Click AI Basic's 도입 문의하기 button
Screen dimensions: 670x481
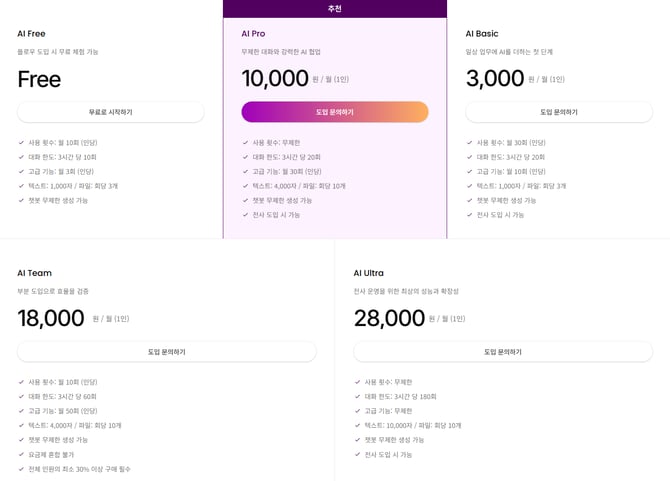pyautogui.click(x=558, y=112)
